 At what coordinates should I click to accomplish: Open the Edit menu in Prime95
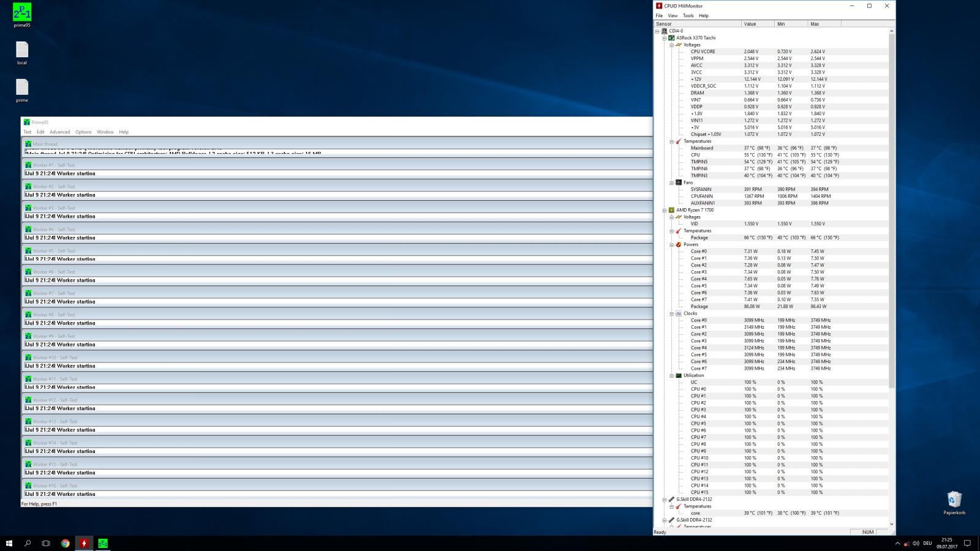click(x=40, y=132)
